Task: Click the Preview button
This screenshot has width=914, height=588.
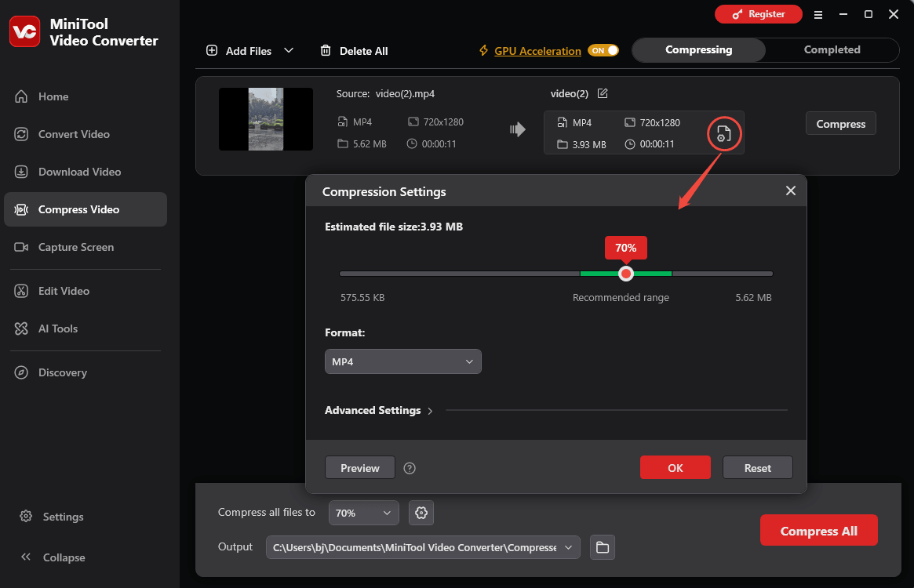Action: [x=359, y=468]
